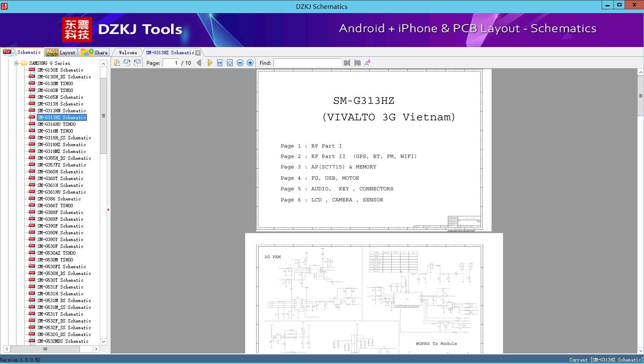Go to the previous page arrow
The width and height of the screenshot is (644, 364).
tap(199, 63)
